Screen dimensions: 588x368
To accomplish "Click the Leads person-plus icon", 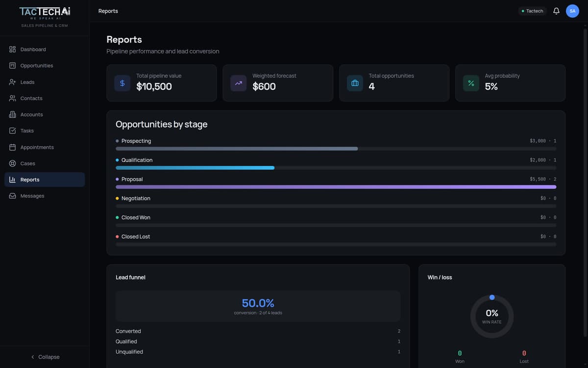I will tap(13, 82).
